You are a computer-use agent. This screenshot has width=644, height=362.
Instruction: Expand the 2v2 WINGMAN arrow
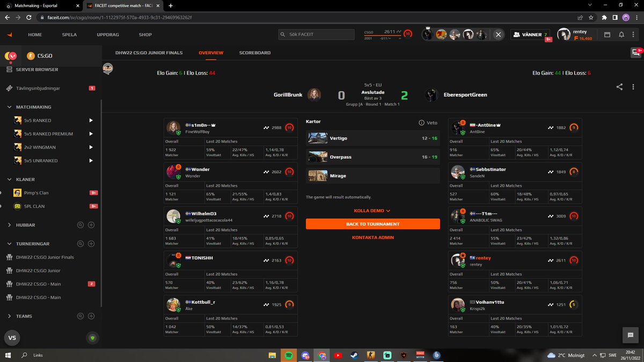[91, 147]
